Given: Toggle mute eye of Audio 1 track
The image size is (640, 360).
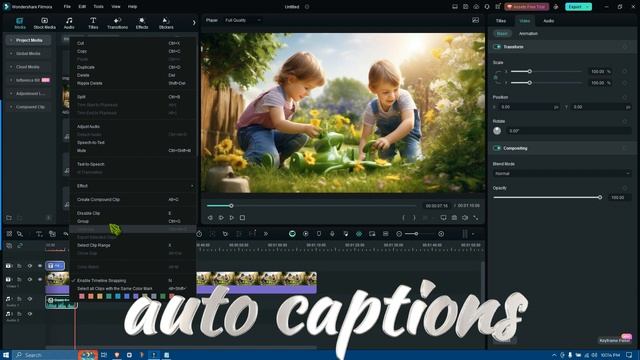Looking at the screenshot, I should coord(30,299).
